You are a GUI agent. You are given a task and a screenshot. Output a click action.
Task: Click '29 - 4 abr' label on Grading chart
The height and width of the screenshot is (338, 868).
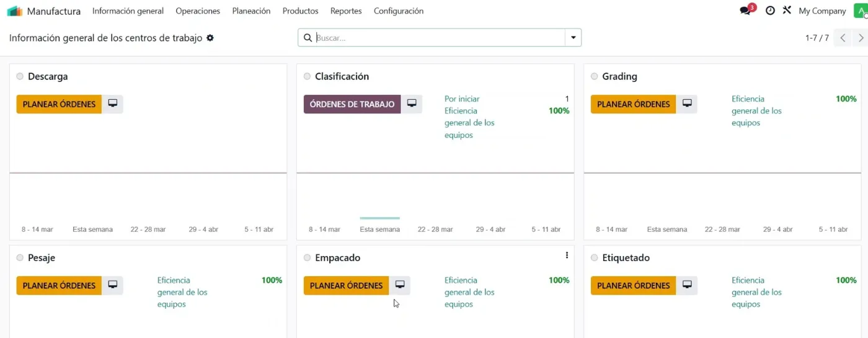777,229
